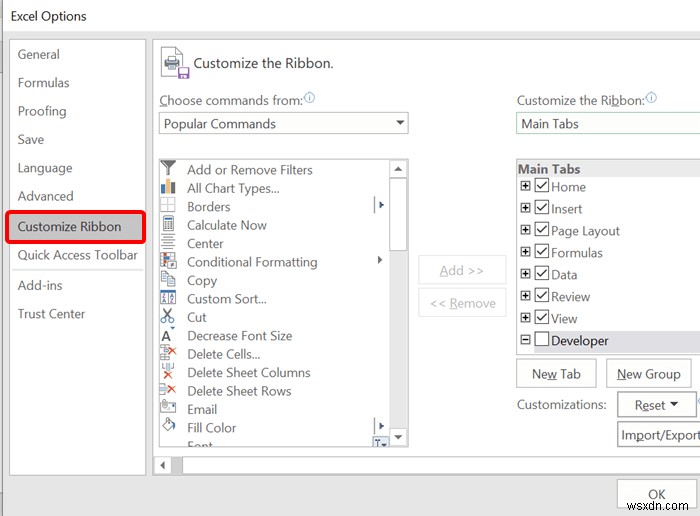This screenshot has width=700, height=516.
Task: Select the Main Tabs header row
Action: click(x=608, y=169)
